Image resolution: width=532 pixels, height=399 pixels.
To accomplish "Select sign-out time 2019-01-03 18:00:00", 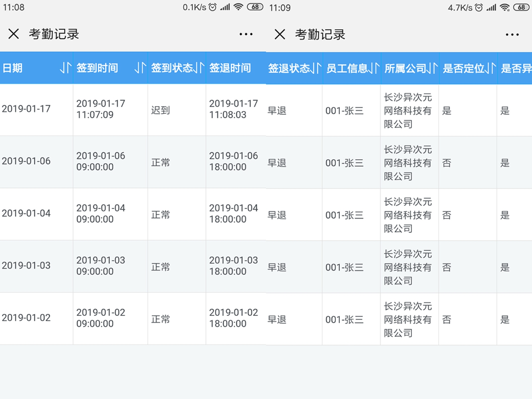I will click(233, 266).
